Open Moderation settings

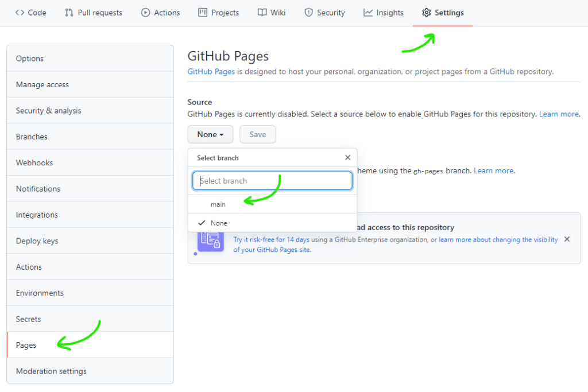coord(90,371)
